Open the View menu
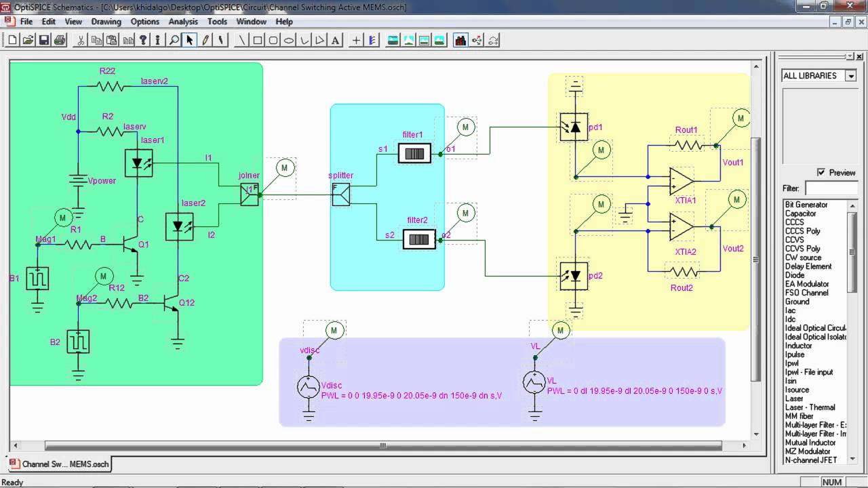The image size is (868, 488). 73,22
